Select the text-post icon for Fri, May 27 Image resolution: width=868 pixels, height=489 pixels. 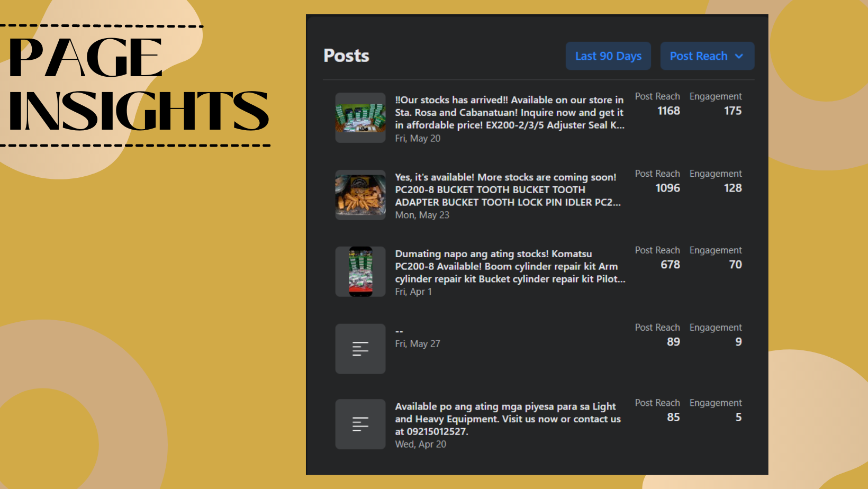360,349
